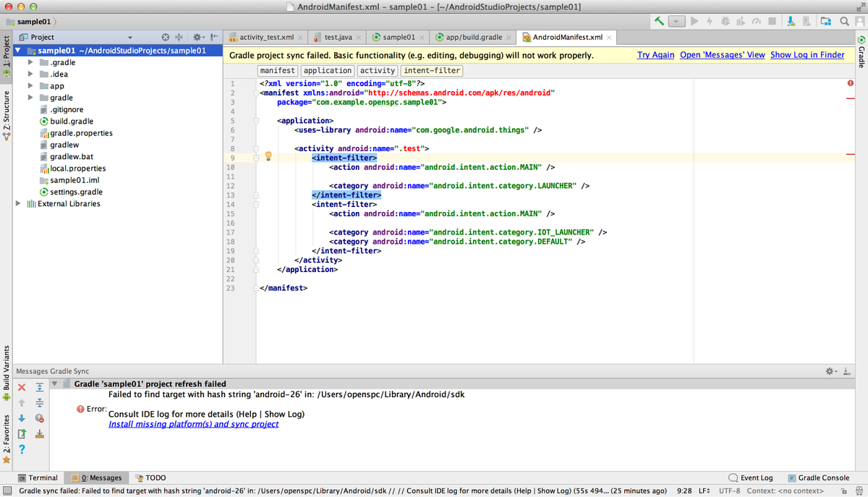The height and width of the screenshot is (497, 868).
Task: Collapse the sample01 root project node
Action: (x=17, y=51)
